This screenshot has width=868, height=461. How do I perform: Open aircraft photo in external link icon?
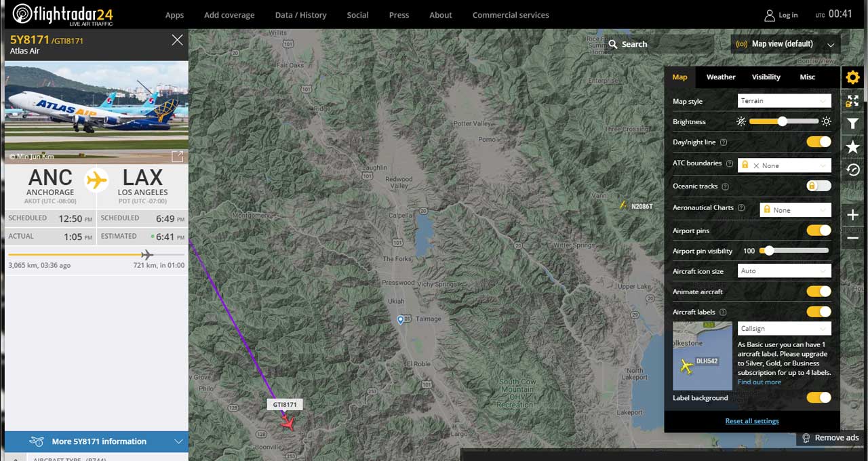tap(177, 157)
